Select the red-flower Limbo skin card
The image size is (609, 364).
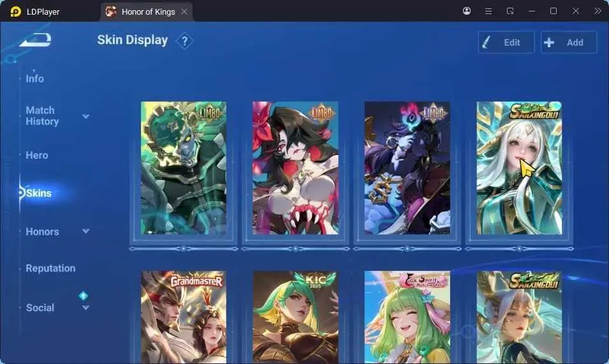pos(295,168)
